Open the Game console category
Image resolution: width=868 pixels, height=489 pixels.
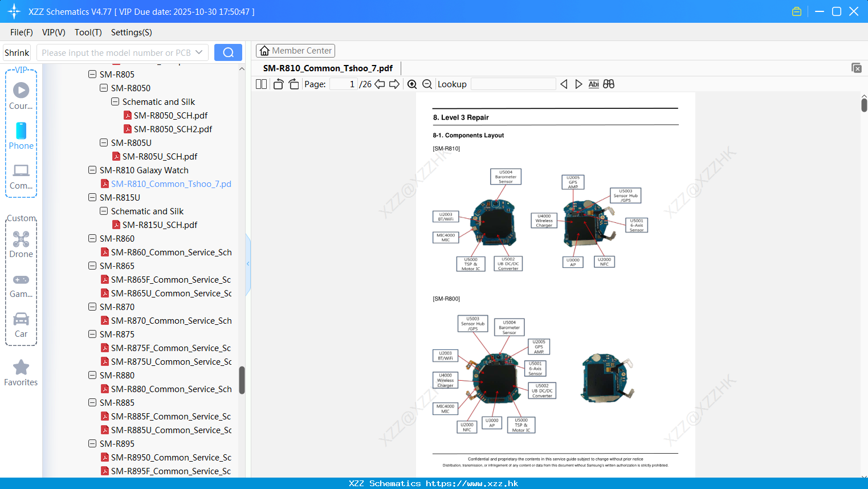tap(21, 279)
